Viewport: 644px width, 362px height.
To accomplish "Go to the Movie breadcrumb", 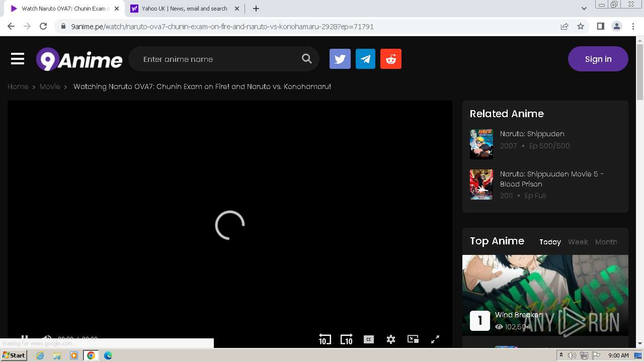I will coord(50,86).
